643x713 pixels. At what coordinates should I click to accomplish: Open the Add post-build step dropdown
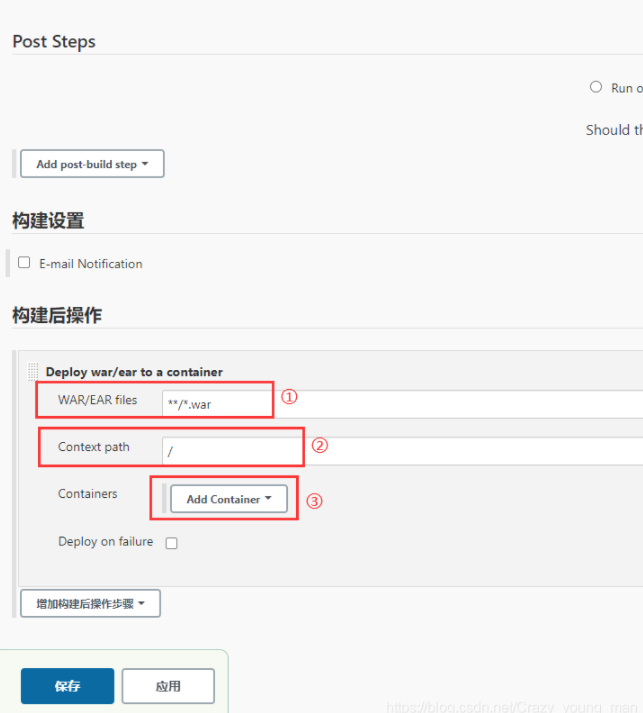click(92, 164)
